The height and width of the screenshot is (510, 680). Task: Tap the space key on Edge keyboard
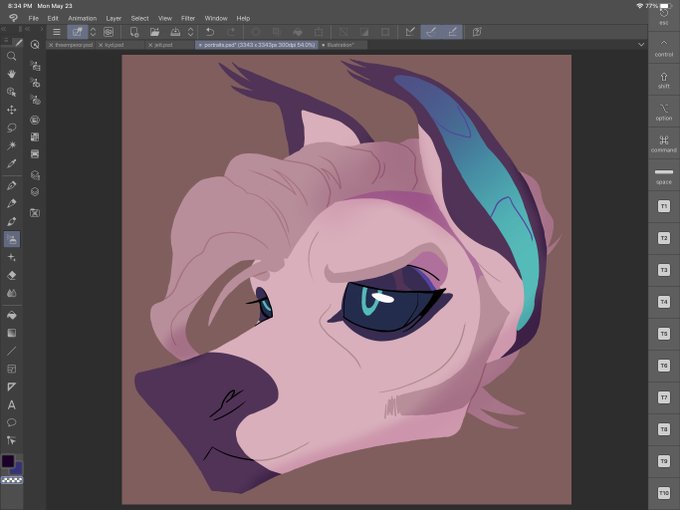click(664, 176)
